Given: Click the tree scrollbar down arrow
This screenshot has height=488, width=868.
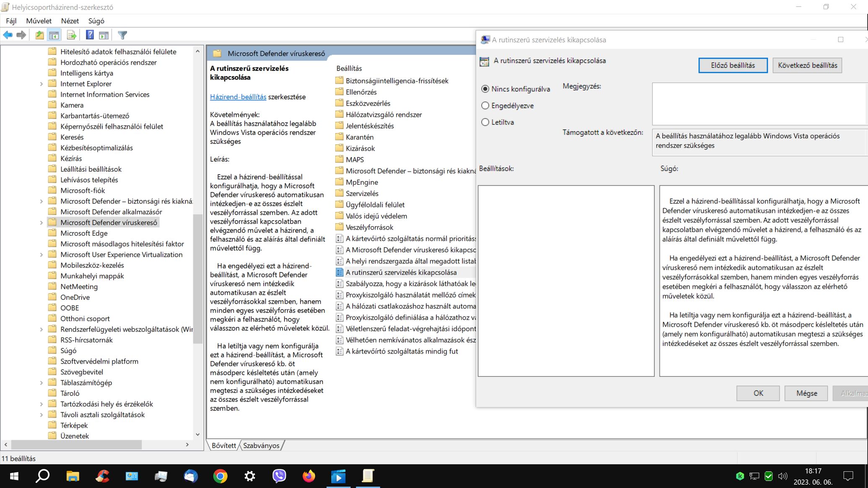Looking at the screenshot, I should [197, 434].
